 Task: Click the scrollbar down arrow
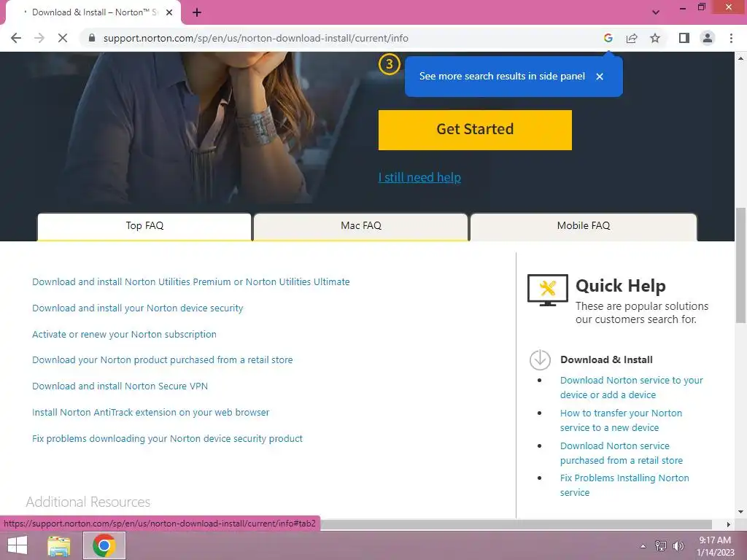(x=740, y=513)
